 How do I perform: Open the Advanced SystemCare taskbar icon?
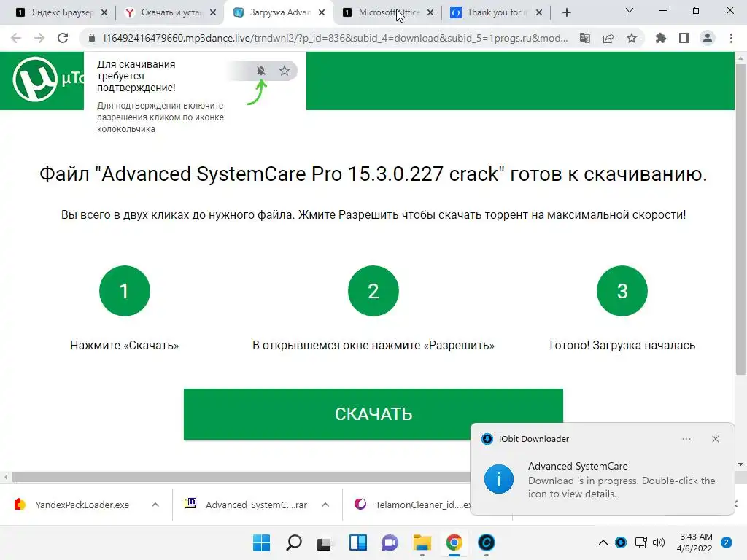click(x=487, y=542)
